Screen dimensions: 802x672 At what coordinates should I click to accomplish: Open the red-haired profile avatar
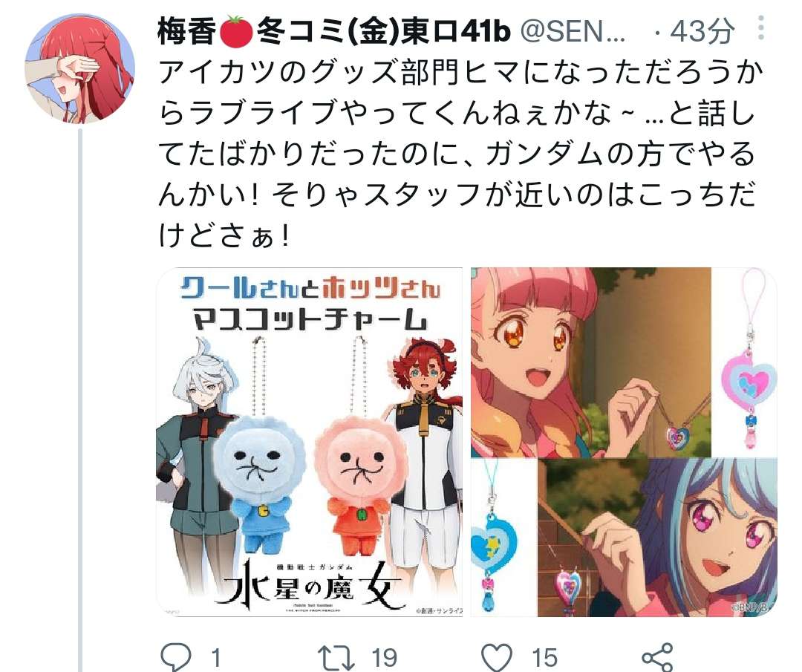coord(79,68)
